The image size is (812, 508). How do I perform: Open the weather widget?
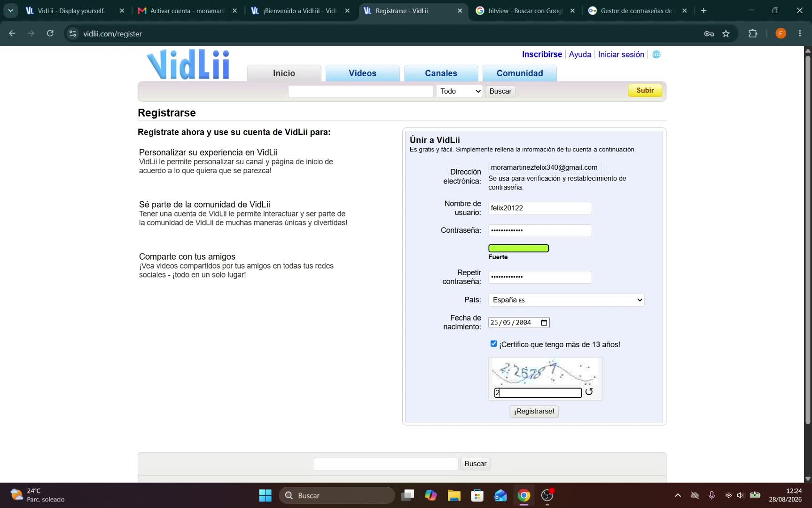38,495
